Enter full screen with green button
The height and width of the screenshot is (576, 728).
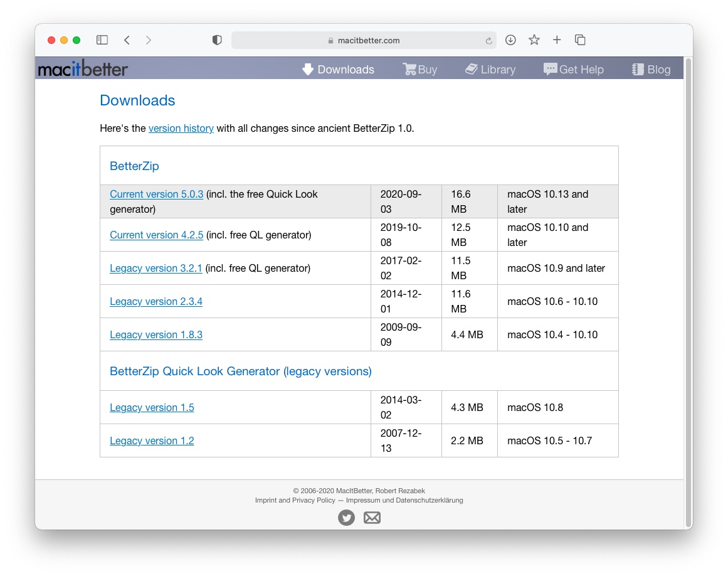[76, 40]
